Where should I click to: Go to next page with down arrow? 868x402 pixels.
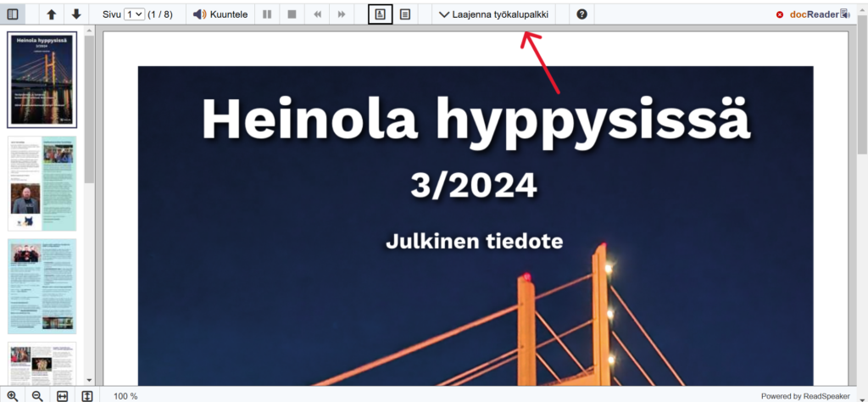coord(76,14)
